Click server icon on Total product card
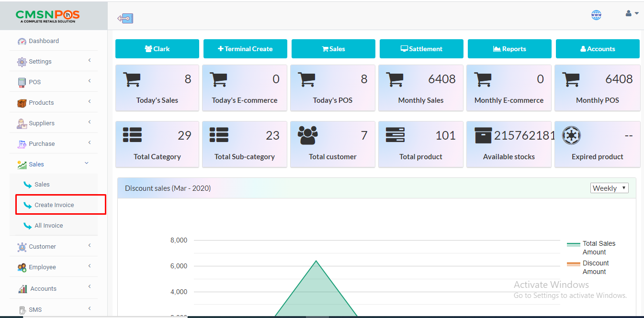Image resolution: width=644 pixels, height=318 pixels. coord(395,135)
